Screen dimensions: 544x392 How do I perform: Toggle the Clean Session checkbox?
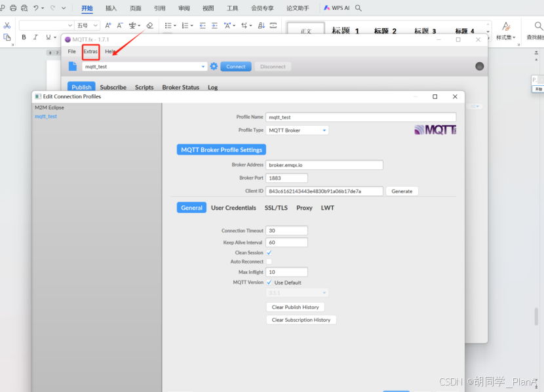point(269,252)
